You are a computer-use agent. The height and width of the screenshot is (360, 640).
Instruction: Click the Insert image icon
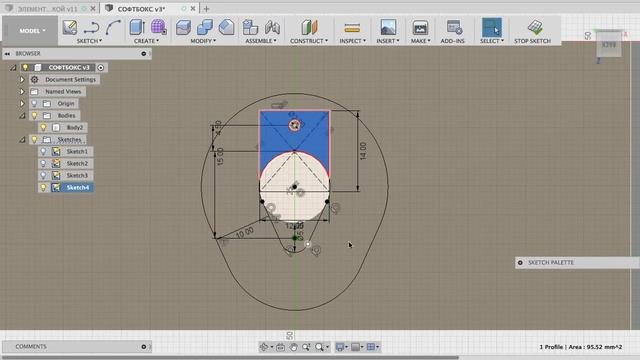[388, 27]
